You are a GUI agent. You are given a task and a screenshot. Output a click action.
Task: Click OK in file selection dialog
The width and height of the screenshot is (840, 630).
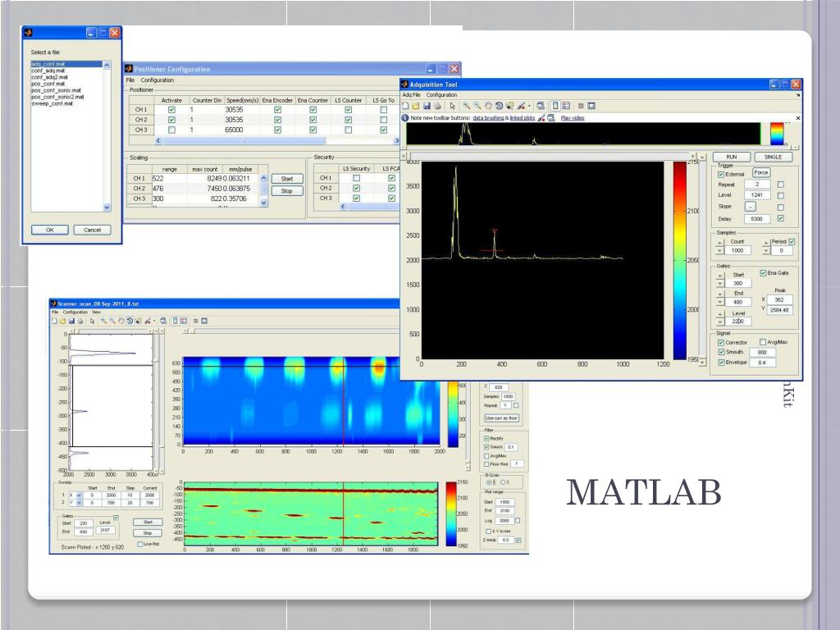[x=50, y=230]
